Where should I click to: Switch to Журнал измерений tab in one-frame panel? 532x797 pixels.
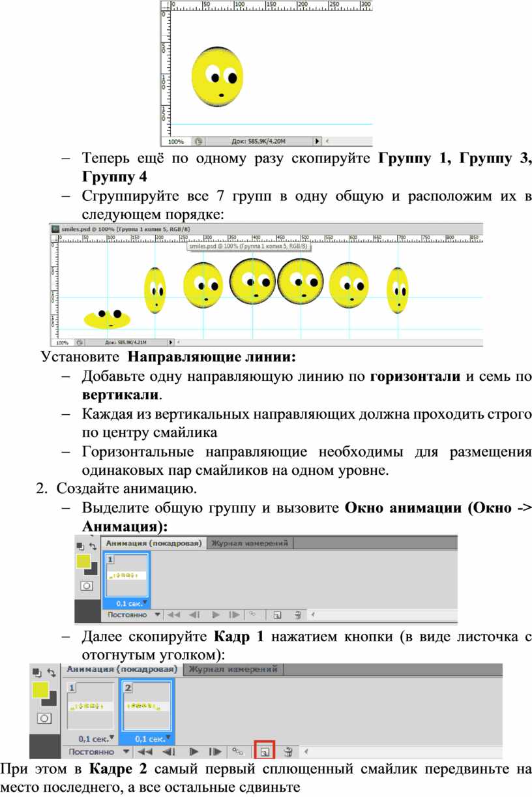(x=250, y=543)
